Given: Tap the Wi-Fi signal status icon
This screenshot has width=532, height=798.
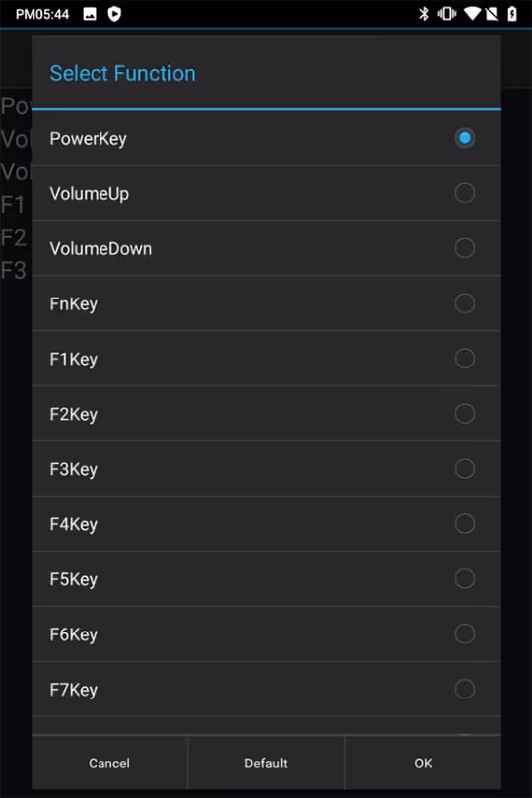Looking at the screenshot, I should click(x=472, y=13).
